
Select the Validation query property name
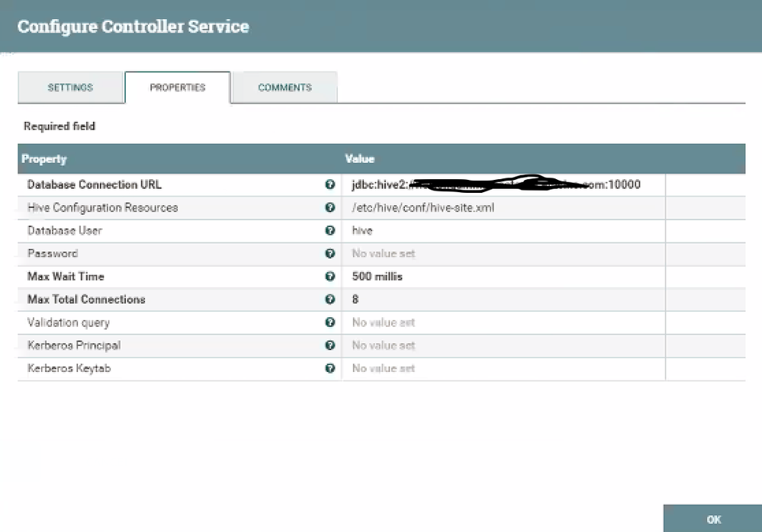pyautogui.click(x=69, y=323)
